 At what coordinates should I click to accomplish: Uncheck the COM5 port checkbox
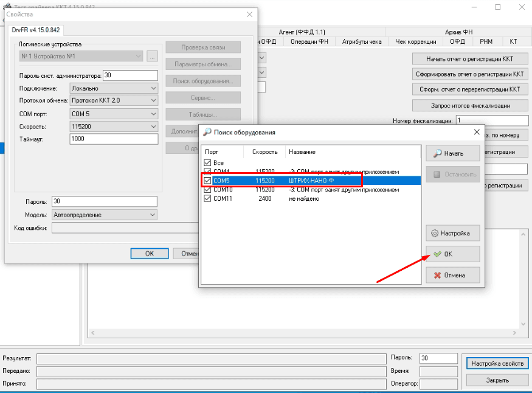click(208, 181)
